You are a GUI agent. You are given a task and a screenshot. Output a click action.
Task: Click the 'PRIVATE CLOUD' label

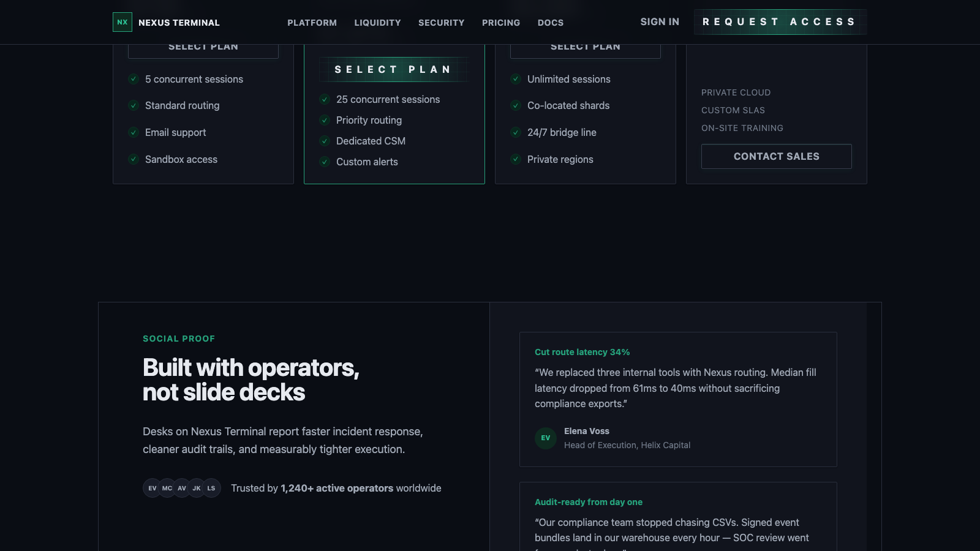[736, 92]
